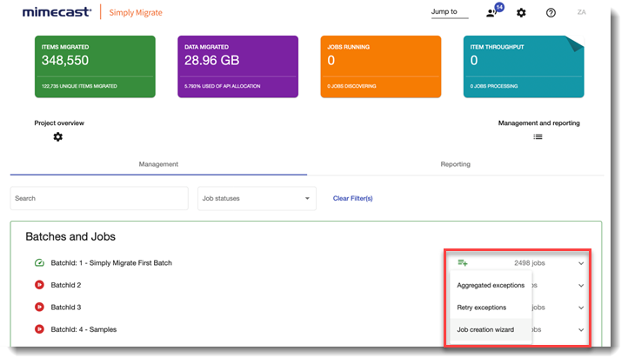Click red play icon for BatchId 4 Samples

pyautogui.click(x=39, y=329)
